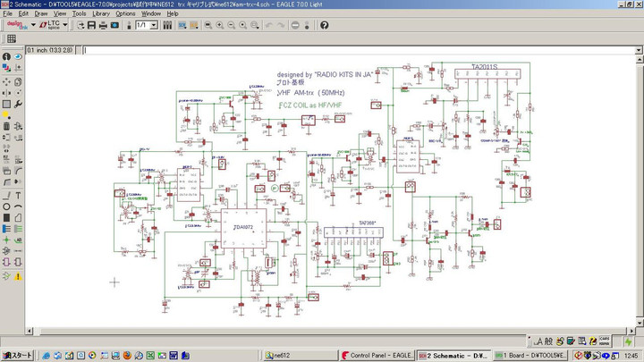The image size is (644, 362).
Task: Select the Delete trash can tool
Action: coord(6,126)
